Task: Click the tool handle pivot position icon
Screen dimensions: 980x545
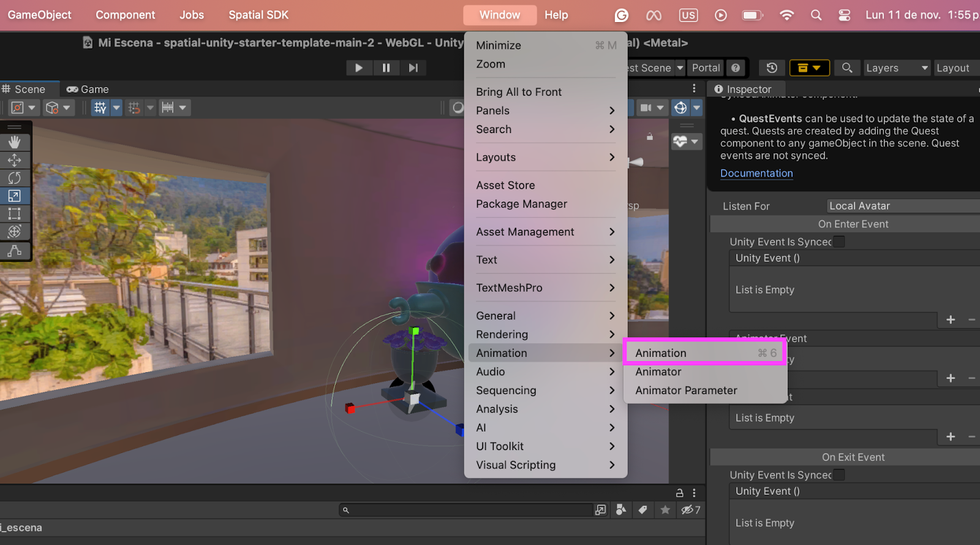Action: click(18, 108)
